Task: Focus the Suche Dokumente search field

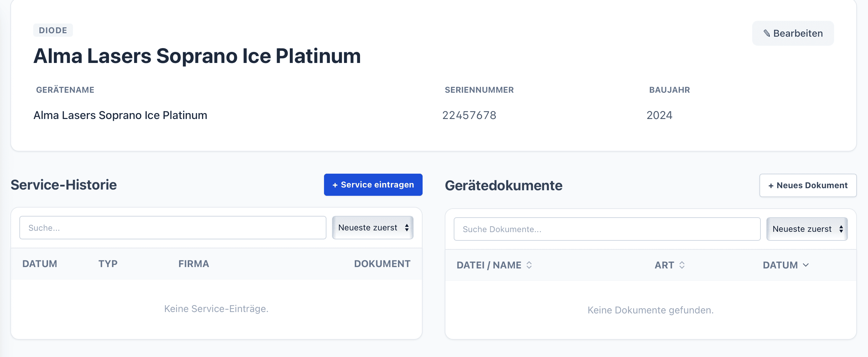Action: 607,229
